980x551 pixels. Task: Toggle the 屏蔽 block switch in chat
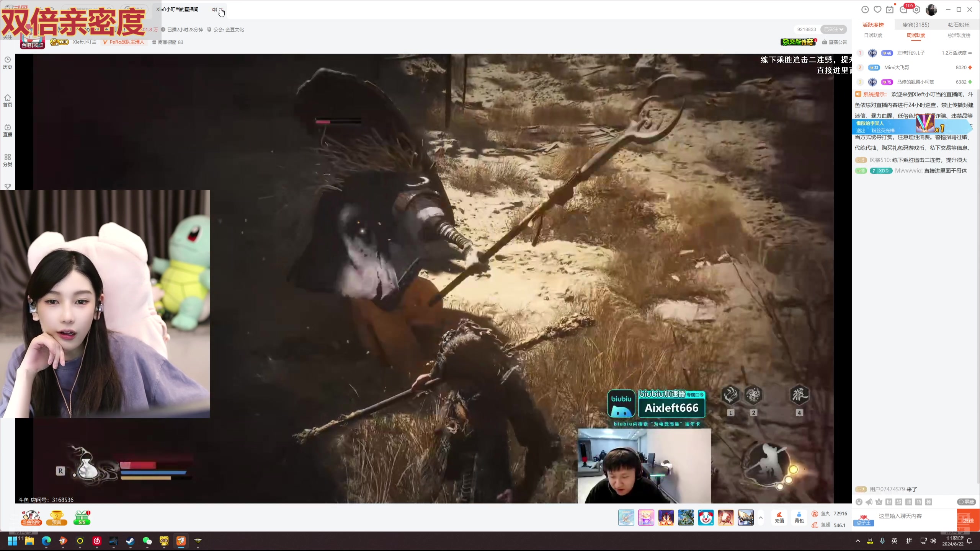click(967, 502)
